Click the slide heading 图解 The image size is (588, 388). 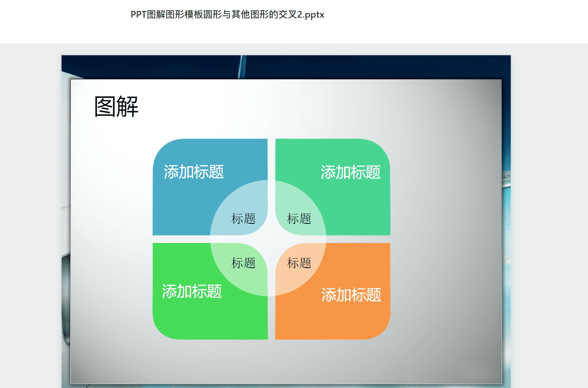(x=116, y=107)
